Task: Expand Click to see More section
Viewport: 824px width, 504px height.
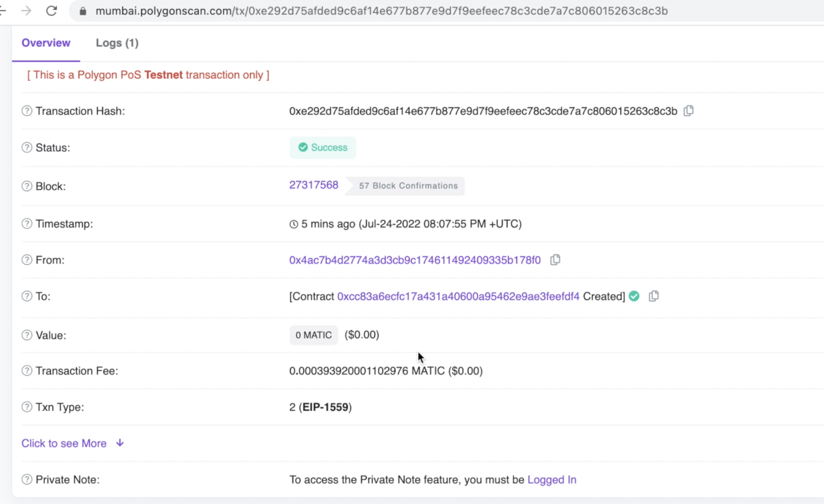Action: pos(64,443)
